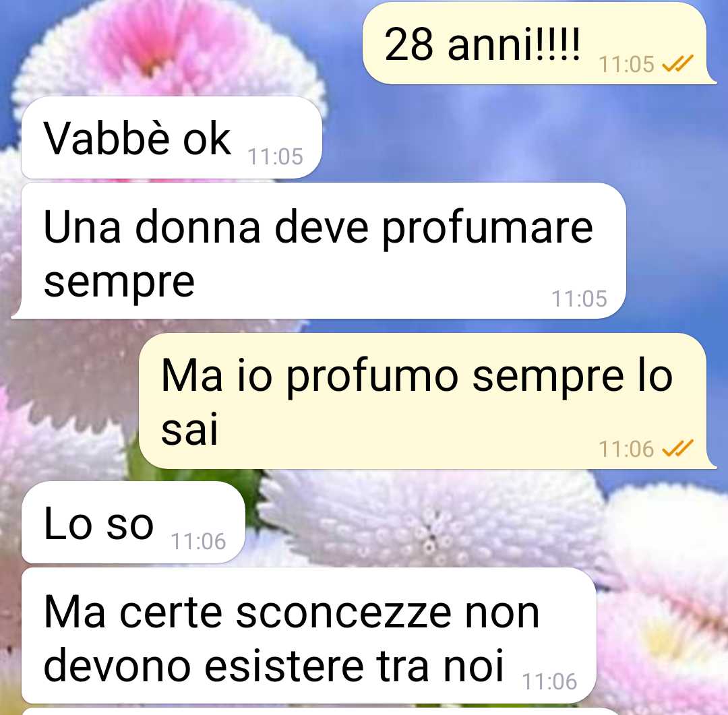Image resolution: width=728 pixels, height=715 pixels.
Task: Select the "Lo so" message bubble
Action: [x=133, y=522]
